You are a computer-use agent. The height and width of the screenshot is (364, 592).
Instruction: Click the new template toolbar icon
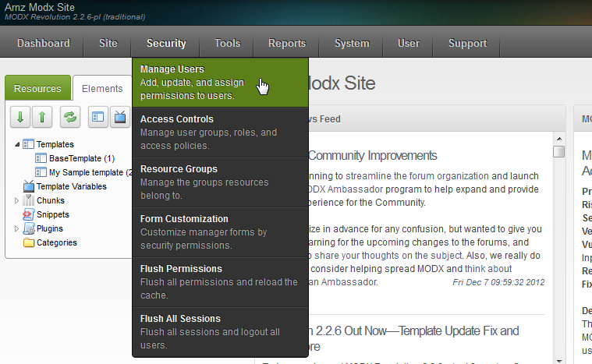[x=98, y=117]
